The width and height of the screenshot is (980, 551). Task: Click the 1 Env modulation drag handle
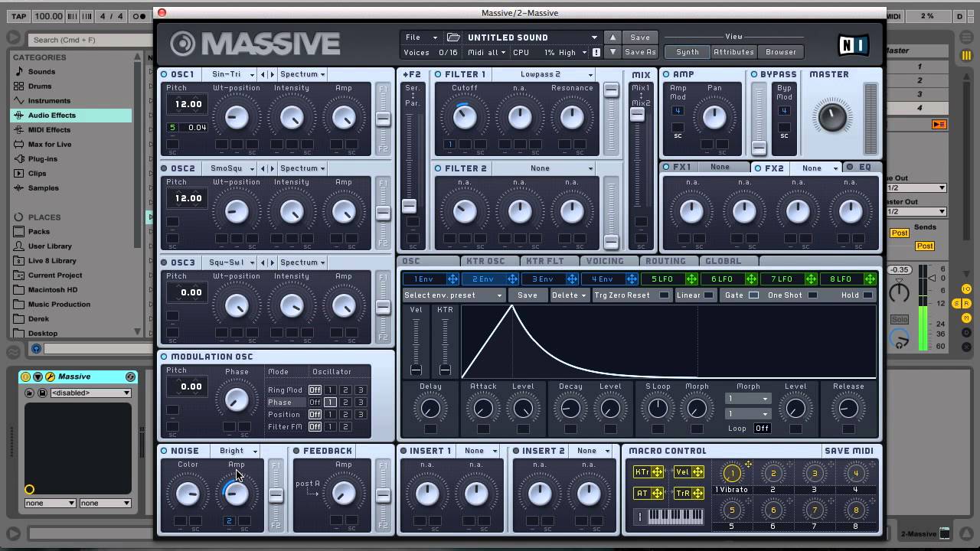452,279
